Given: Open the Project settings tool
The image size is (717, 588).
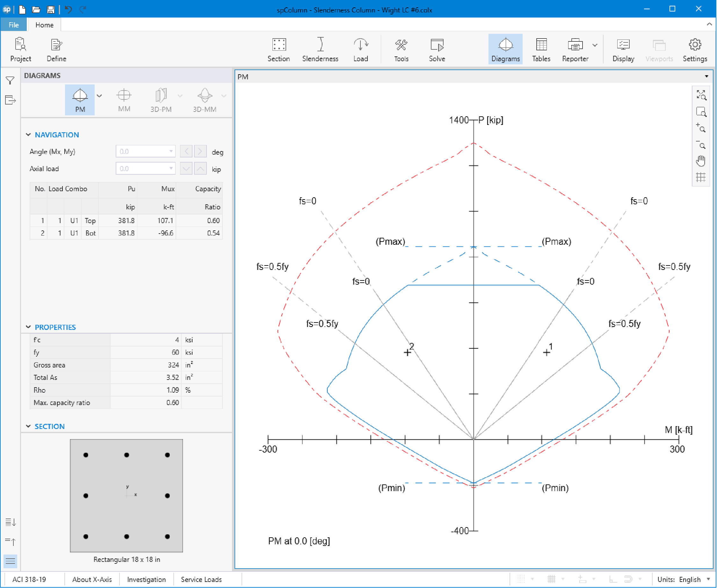Looking at the screenshot, I should point(20,49).
